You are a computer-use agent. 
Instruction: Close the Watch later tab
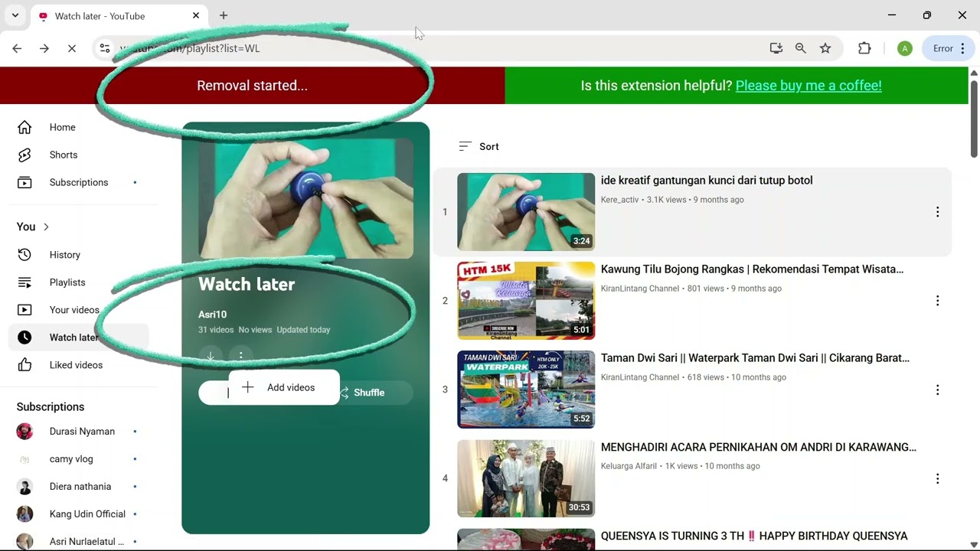196,15
